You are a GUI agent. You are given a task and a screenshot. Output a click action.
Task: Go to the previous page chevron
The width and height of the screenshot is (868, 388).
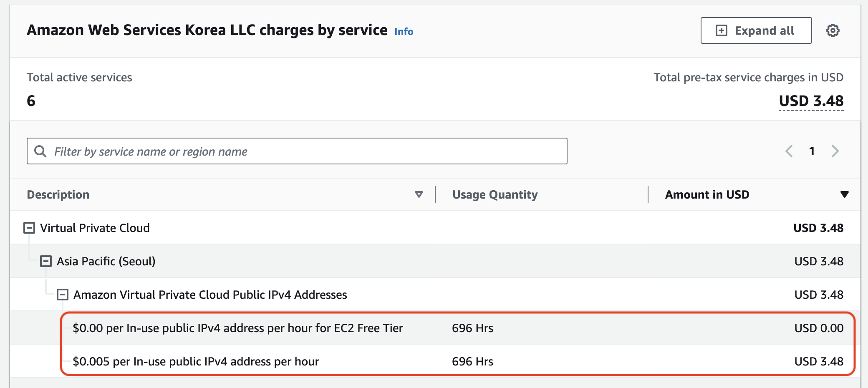pyautogui.click(x=789, y=151)
